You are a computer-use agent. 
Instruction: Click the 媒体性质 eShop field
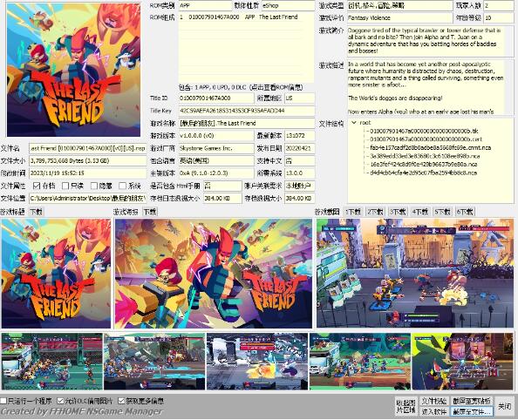pyautogui.click(x=288, y=5)
